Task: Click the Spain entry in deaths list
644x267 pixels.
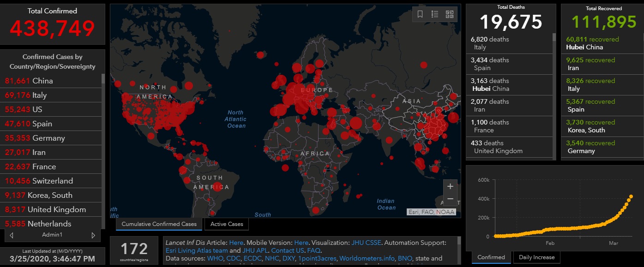Action: pos(509,64)
